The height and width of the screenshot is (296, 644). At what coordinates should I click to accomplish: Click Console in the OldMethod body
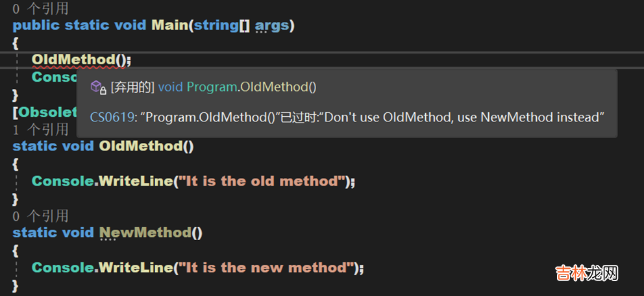click(62, 181)
